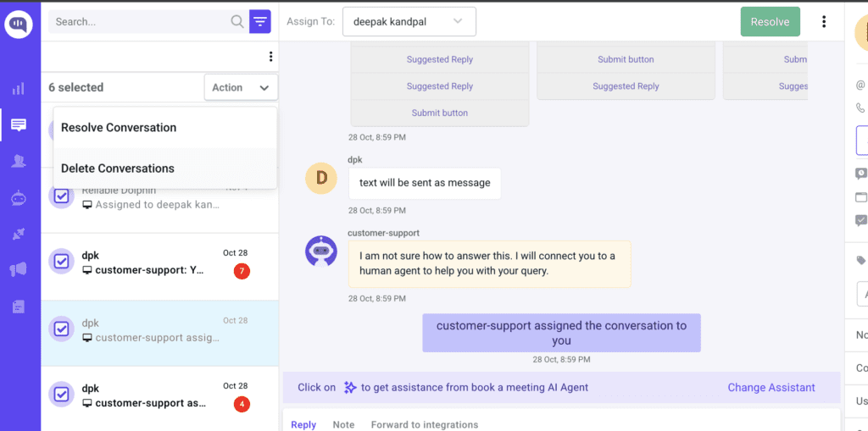868x431 pixels.
Task: Click the 'Assigned to deepak kan...' preview text
Action: coord(157,205)
